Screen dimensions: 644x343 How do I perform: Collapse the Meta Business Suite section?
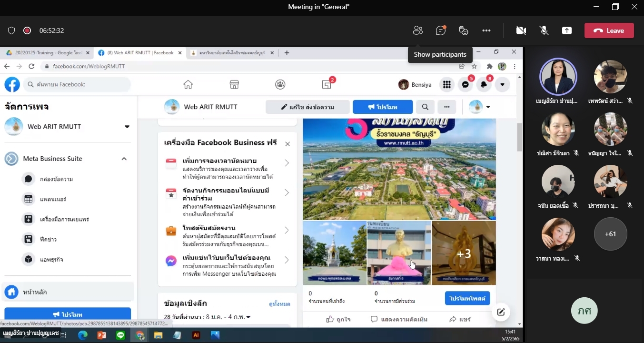(x=124, y=159)
